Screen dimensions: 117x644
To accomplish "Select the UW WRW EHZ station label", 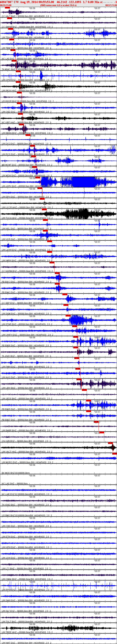I will coord(27,261).
